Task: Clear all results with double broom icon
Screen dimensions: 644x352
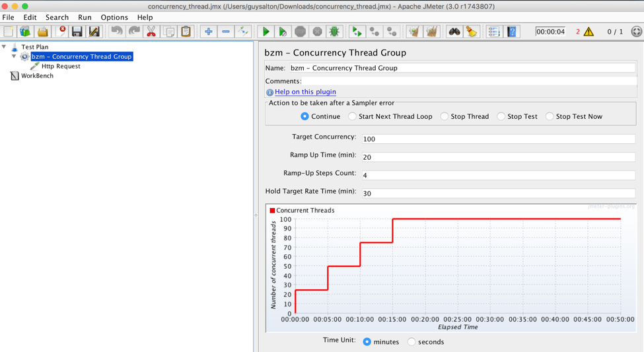Action: point(431,32)
